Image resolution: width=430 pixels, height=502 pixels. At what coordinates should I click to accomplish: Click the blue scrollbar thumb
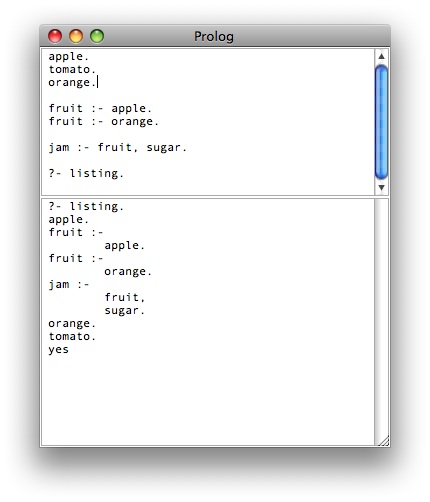[382, 122]
